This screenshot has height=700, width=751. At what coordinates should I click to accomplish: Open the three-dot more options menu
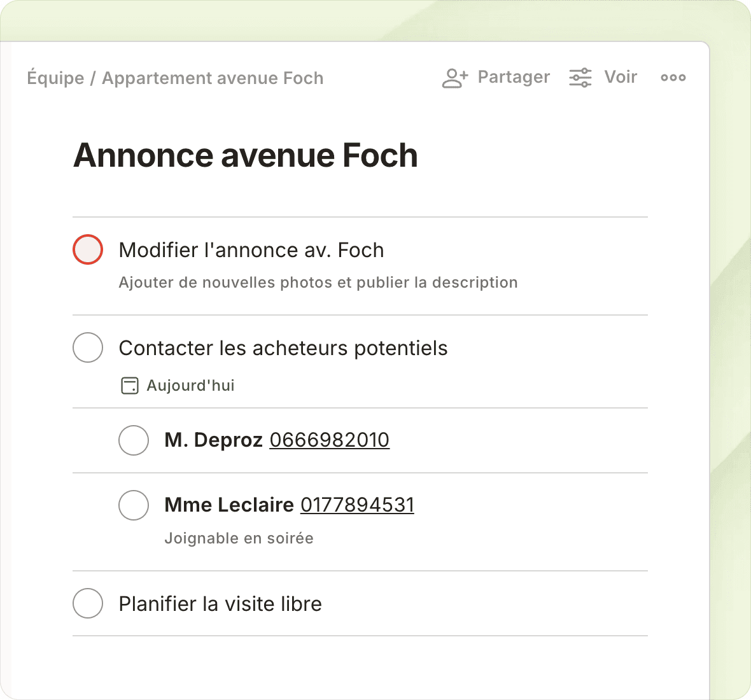pos(673,78)
